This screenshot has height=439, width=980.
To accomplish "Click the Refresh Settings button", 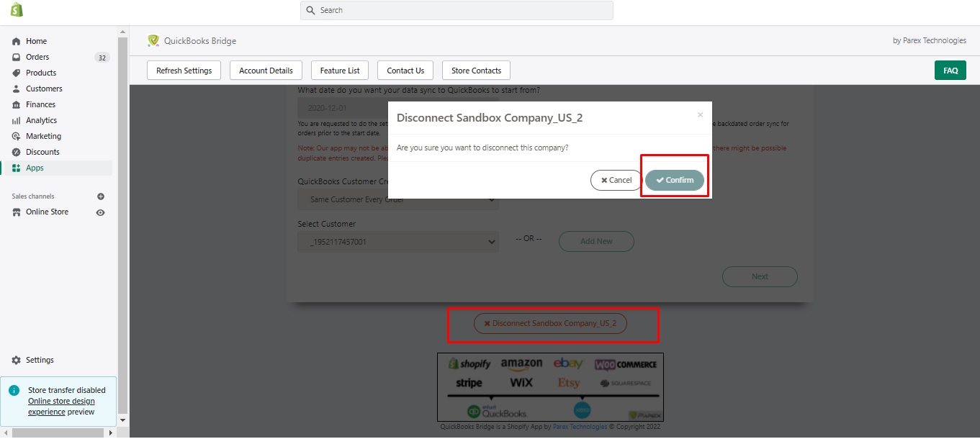I will pos(184,71).
